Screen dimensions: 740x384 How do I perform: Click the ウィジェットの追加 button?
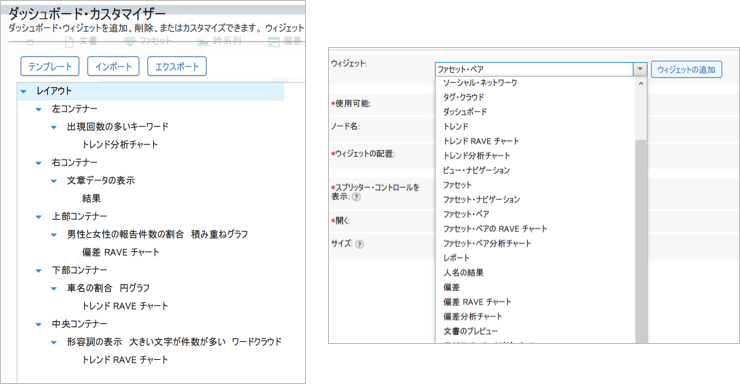pyautogui.click(x=686, y=69)
